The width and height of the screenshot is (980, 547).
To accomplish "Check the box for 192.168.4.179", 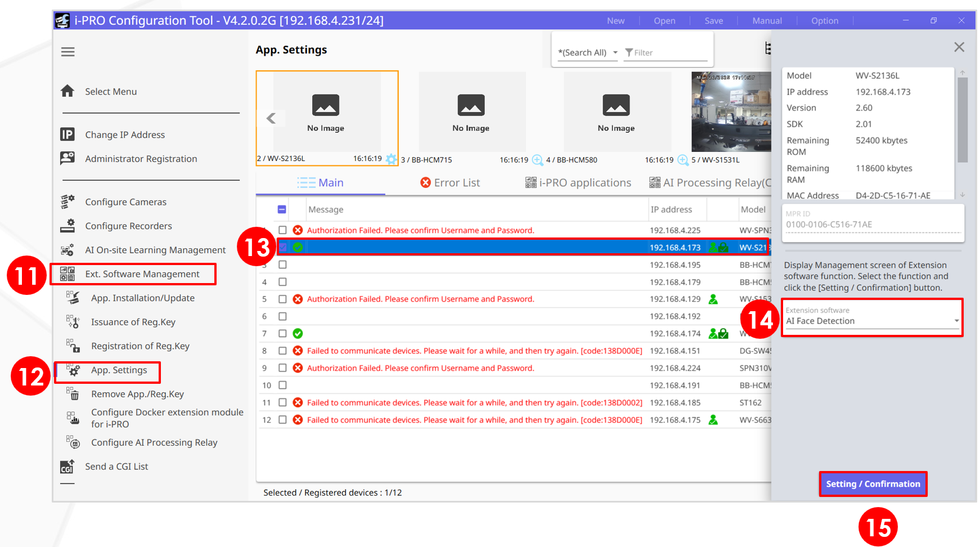I will pyautogui.click(x=282, y=282).
